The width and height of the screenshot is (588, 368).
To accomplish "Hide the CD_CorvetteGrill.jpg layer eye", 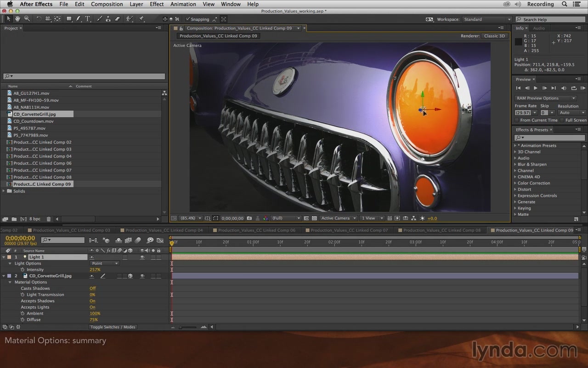I will pos(142,276).
